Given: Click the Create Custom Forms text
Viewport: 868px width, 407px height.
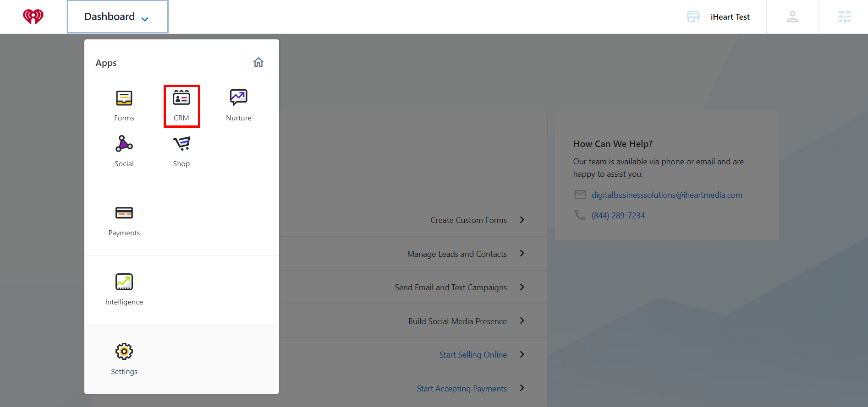Looking at the screenshot, I should click(468, 220).
